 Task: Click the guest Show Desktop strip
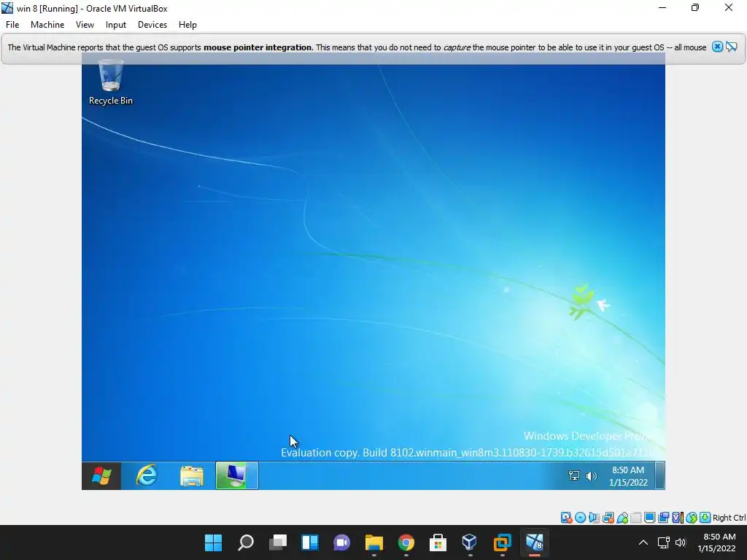coord(659,475)
